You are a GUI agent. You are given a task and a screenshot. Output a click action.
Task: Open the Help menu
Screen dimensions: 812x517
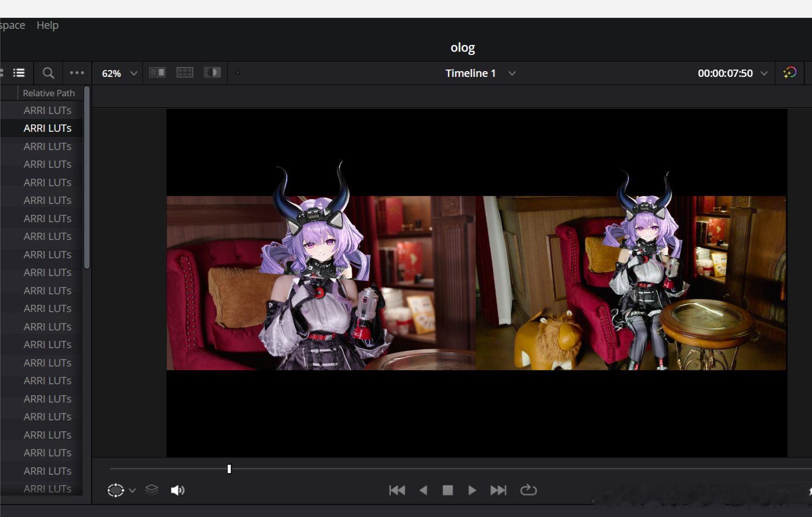point(48,25)
